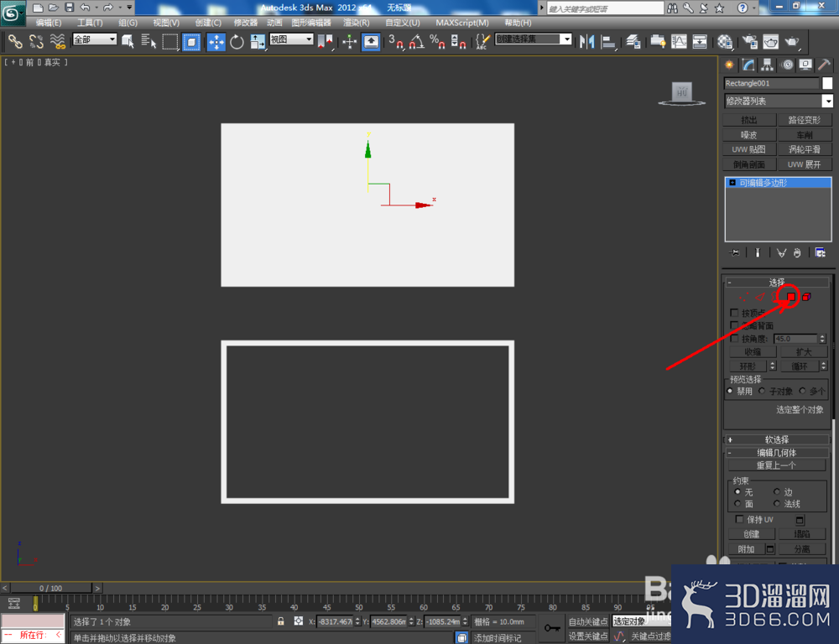
Task: Open the Material Editor sphere icon
Action: [725, 42]
